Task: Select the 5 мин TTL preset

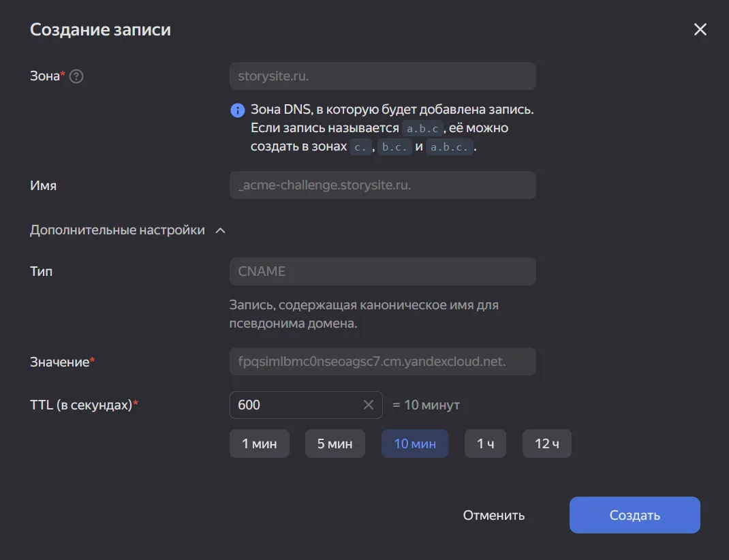Action: click(x=335, y=443)
